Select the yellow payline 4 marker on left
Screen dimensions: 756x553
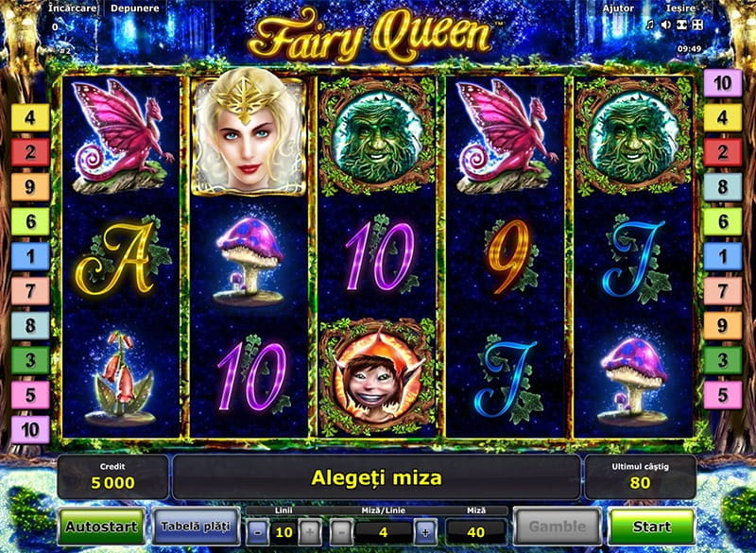[30, 117]
